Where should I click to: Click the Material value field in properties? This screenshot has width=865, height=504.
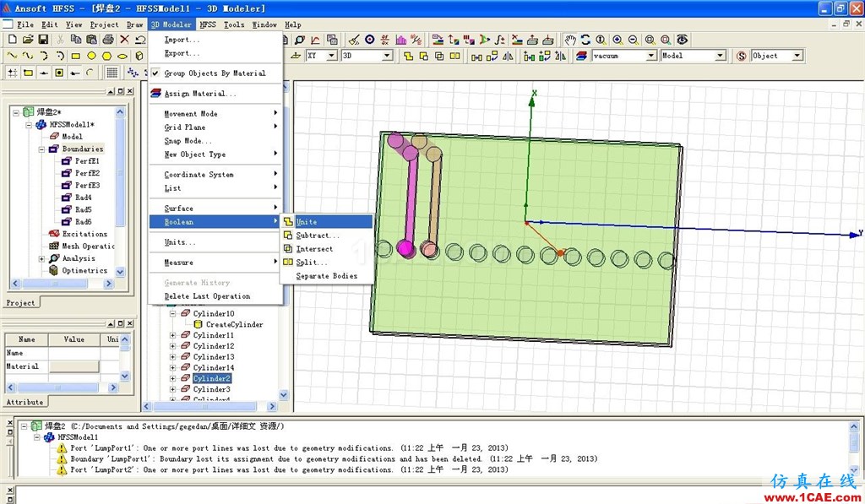[74, 366]
